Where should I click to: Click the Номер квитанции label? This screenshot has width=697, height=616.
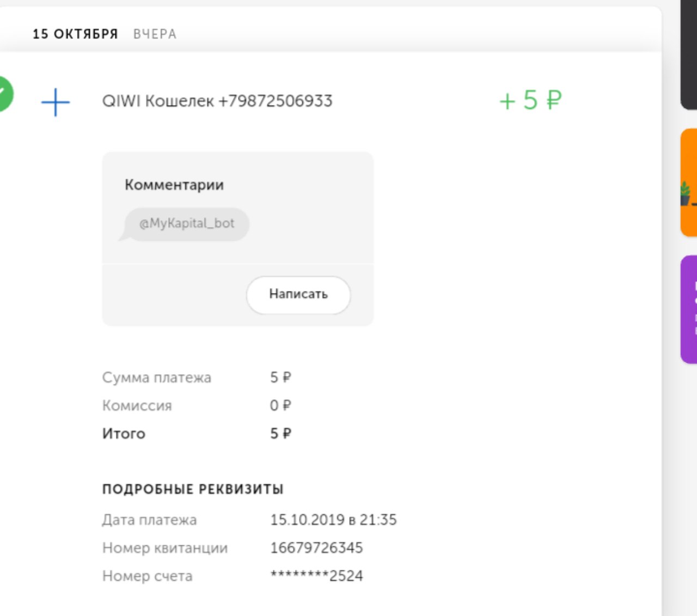tap(165, 548)
